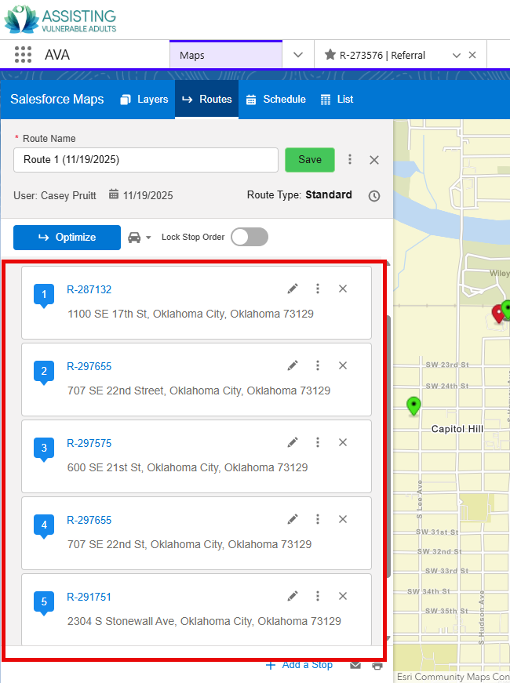The height and width of the screenshot is (684, 510).
Task: Click stop number 5 marker badge
Action: [44, 602]
